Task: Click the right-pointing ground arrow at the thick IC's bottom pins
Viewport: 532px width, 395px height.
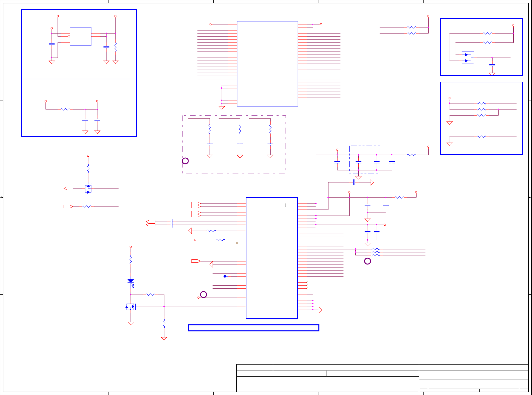Action: coord(320,310)
